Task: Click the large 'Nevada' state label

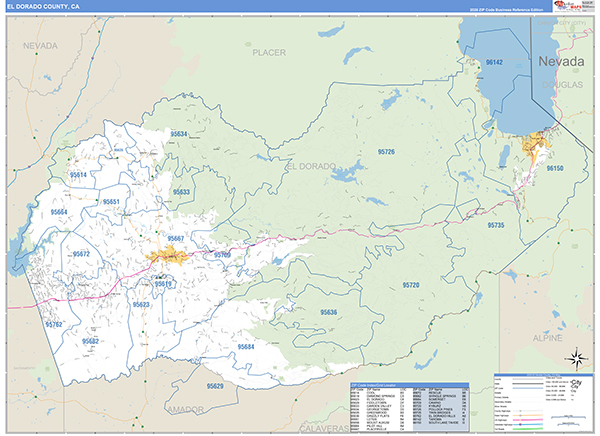Action: click(561, 61)
